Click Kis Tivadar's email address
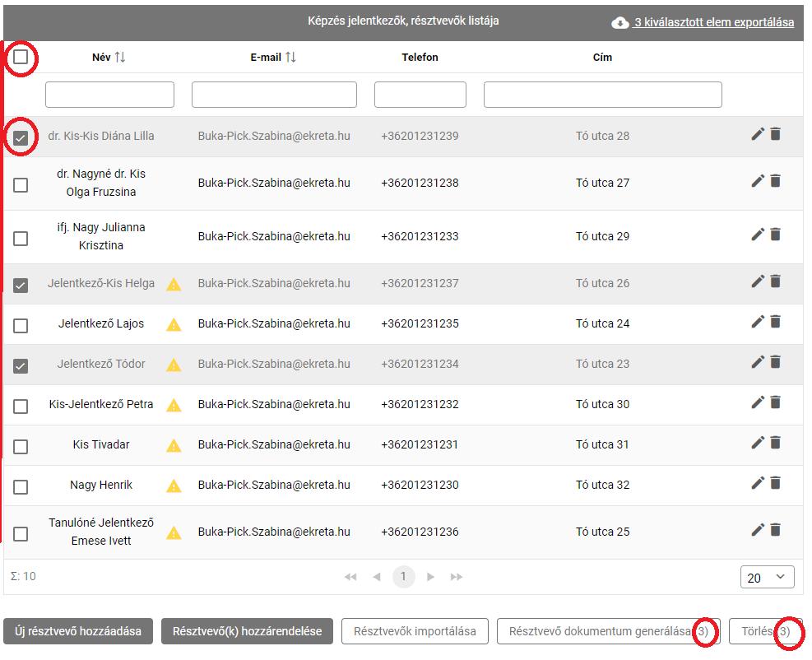812x660 pixels. click(274, 444)
